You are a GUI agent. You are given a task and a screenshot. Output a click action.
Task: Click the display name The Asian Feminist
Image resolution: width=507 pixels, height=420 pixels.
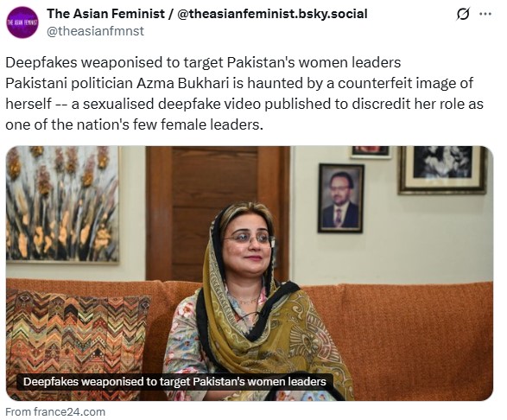(105, 14)
